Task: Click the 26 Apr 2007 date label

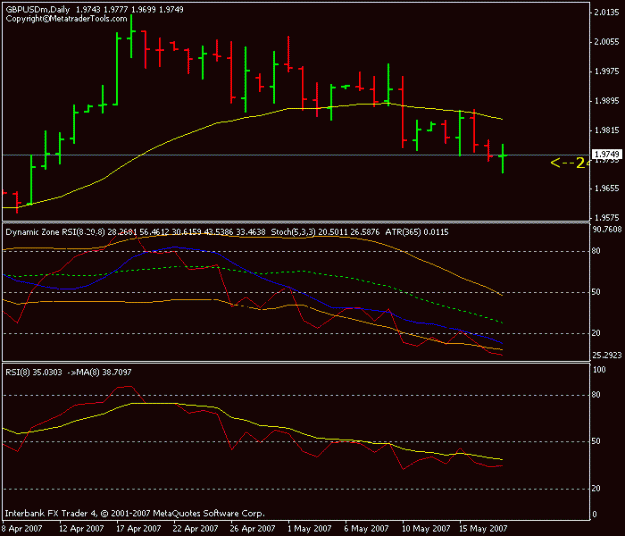Action: coord(252,529)
